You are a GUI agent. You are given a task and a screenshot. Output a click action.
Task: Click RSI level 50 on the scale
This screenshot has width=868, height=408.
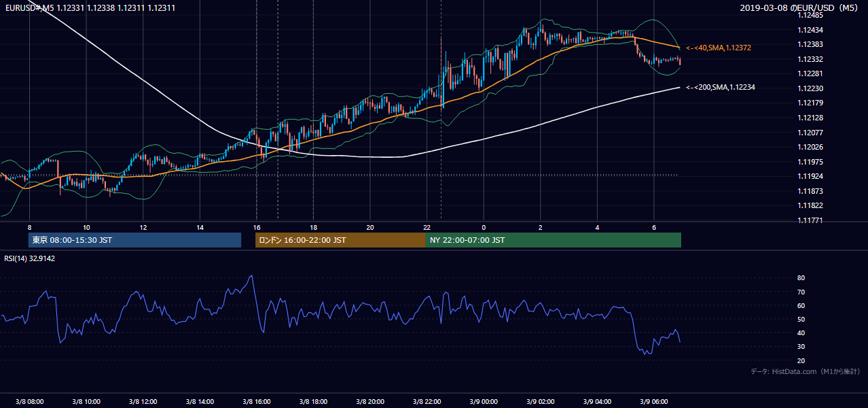point(801,319)
